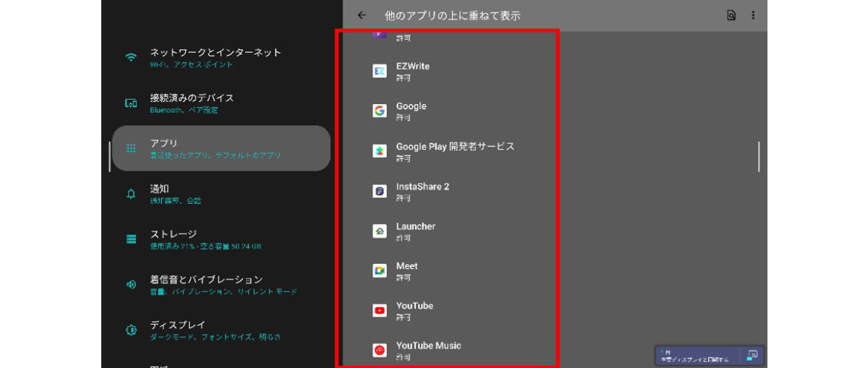
Task: Open the YouTube app icon entry
Action: point(380,310)
